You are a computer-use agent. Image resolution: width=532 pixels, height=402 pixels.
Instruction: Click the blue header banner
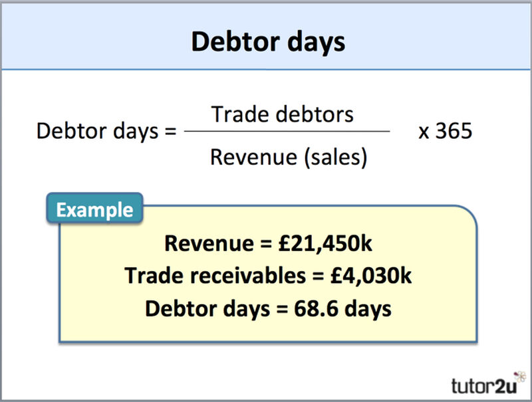point(266,36)
